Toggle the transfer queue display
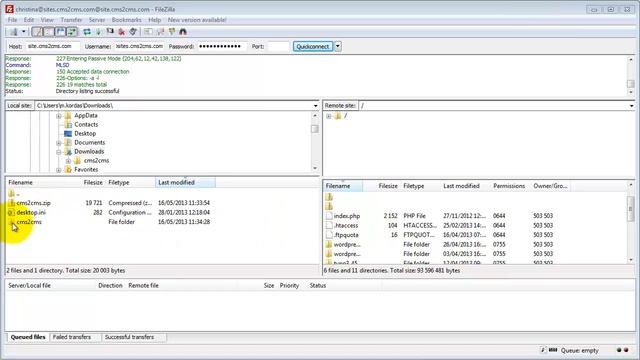Image resolution: width=640 pixels, height=360 pixels. (72, 32)
